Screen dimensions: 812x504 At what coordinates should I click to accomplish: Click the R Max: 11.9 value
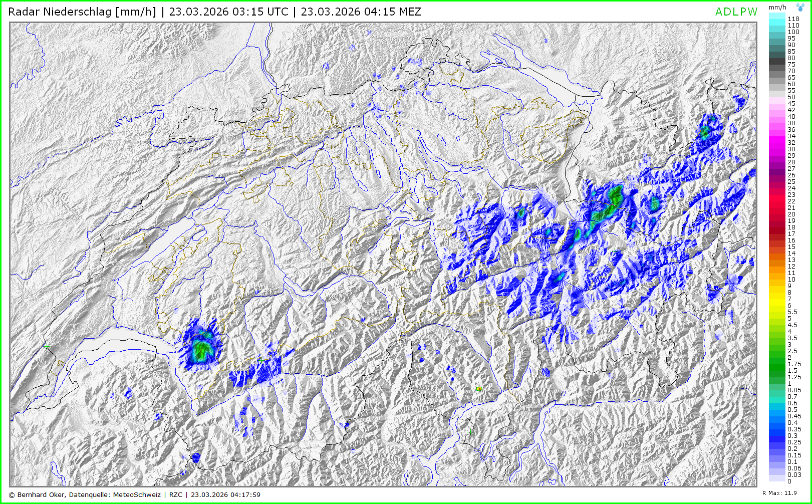(x=779, y=493)
